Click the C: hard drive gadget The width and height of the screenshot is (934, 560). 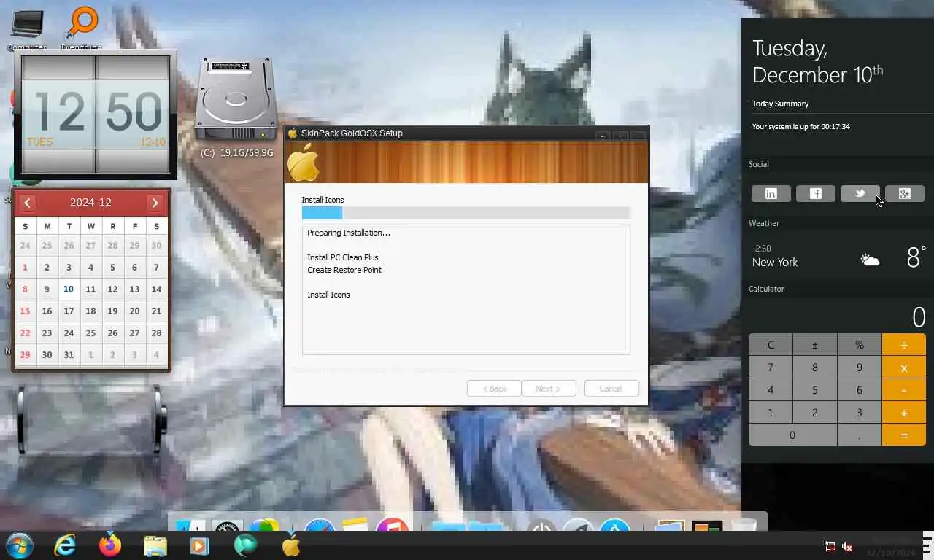236,107
